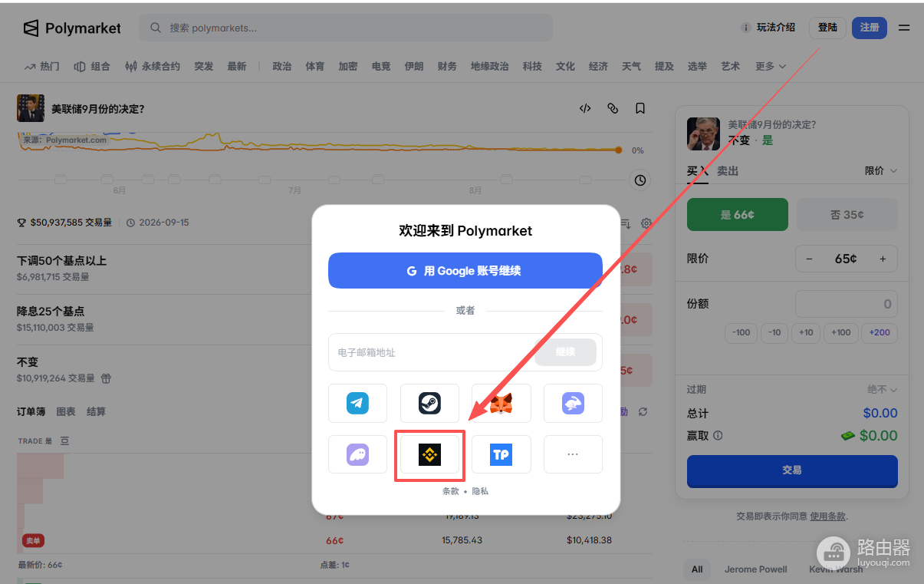This screenshot has height=584, width=924.
Task: Select the All filter tab
Action: point(697,569)
